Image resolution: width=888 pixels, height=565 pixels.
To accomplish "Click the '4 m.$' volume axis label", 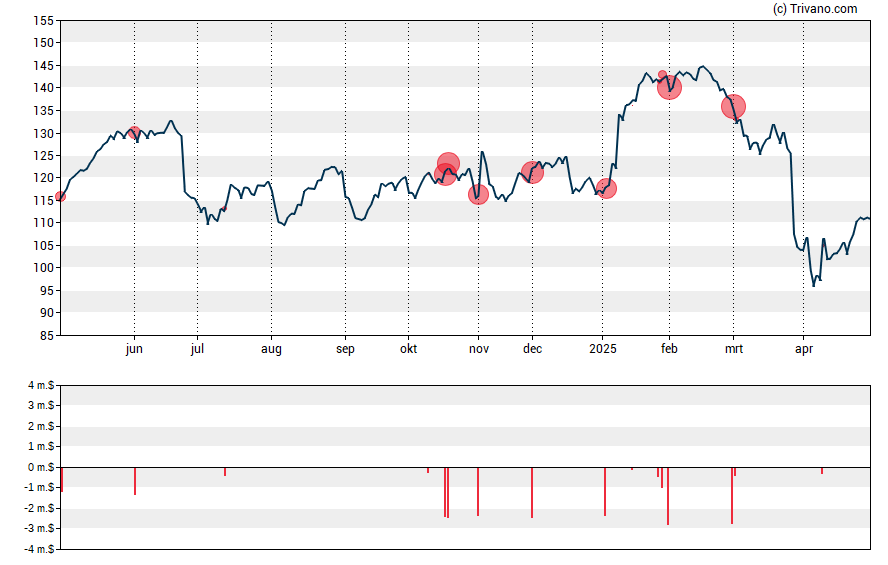I will (41, 386).
